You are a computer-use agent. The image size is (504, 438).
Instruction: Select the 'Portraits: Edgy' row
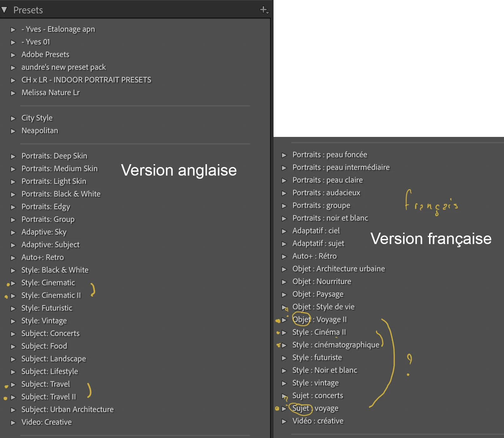pyautogui.click(x=46, y=207)
